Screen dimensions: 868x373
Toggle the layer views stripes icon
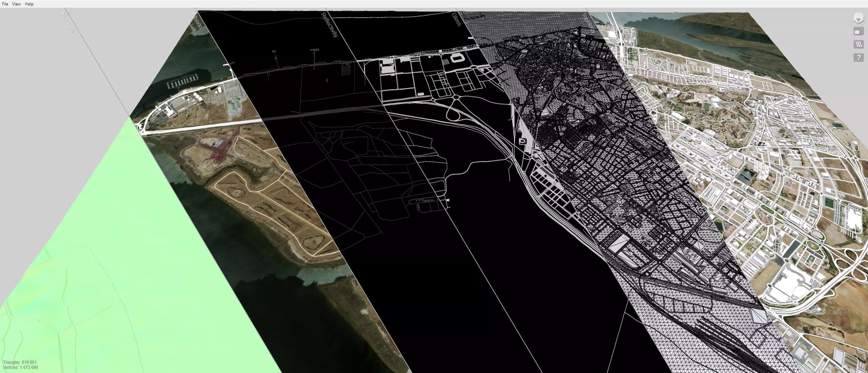(858, 44)
